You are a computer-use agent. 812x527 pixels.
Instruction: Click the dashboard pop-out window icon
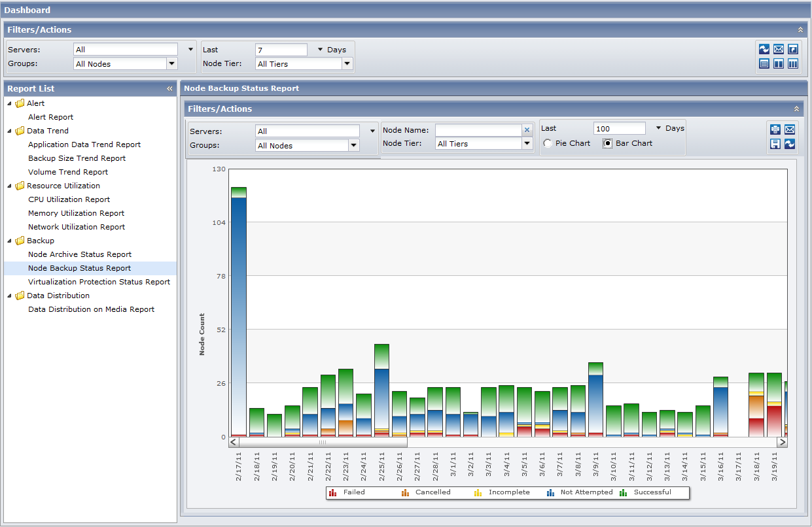point(793,49)
